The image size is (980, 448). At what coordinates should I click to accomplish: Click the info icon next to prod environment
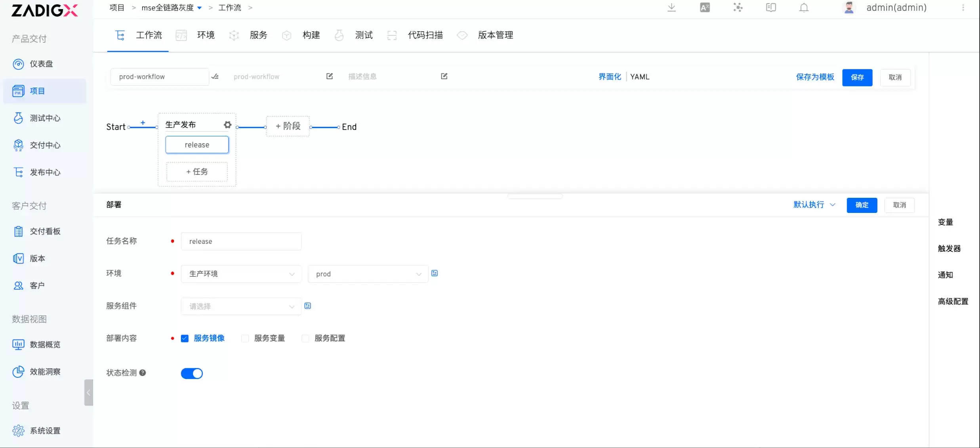click(435, 273)
